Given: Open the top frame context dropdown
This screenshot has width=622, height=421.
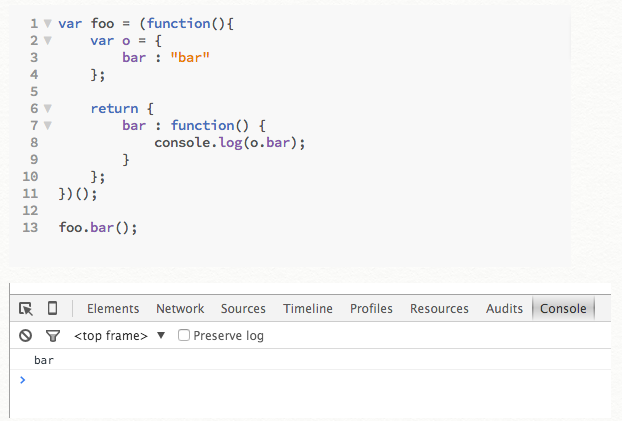Looking at the screenshot, I should (x=119, y=336).
